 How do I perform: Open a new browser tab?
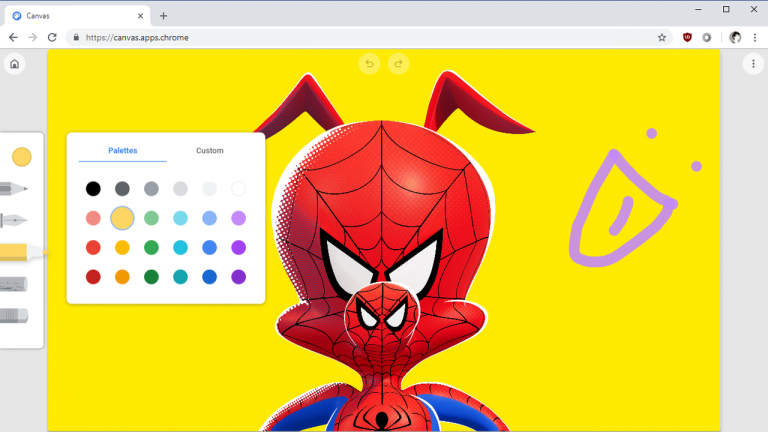coord(163,16)
